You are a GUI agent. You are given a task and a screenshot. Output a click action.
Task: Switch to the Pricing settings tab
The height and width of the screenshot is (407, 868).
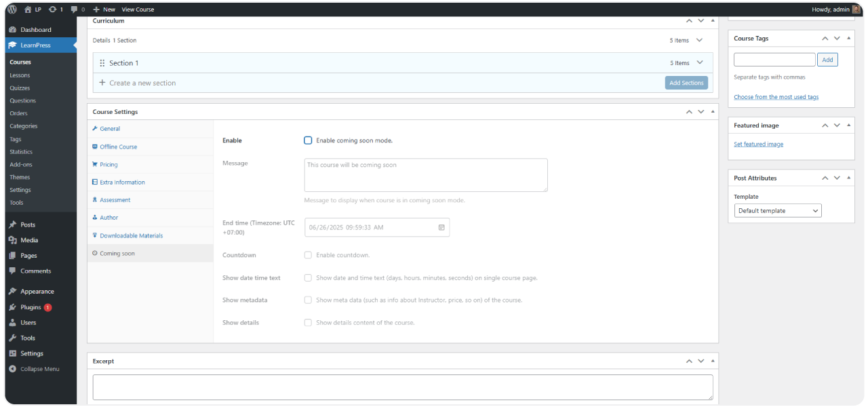coord(108,164)
